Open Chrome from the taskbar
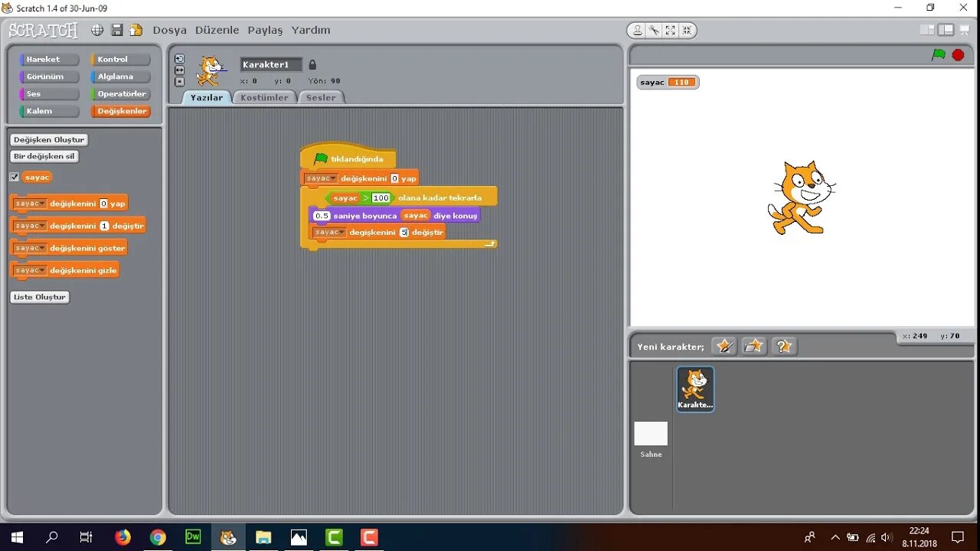The width and height of the screenshot is (980, 551). 158,537
